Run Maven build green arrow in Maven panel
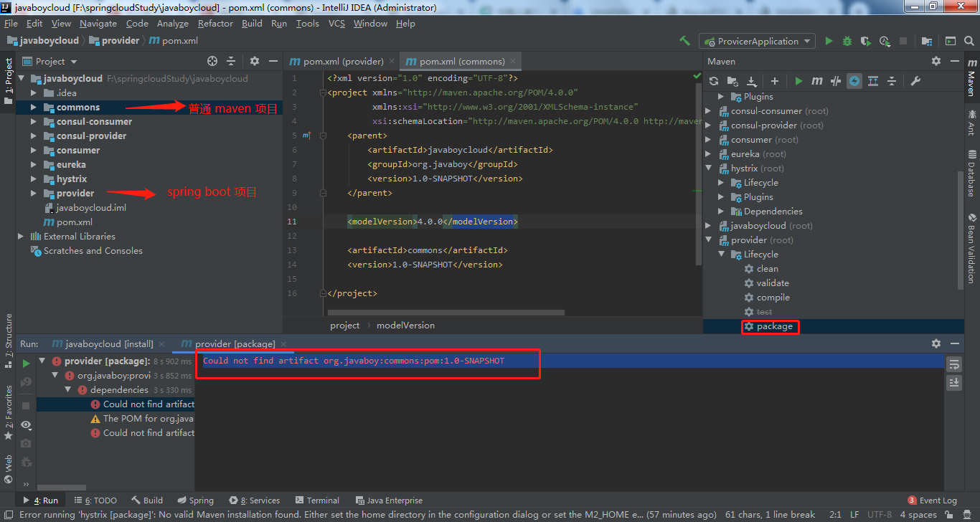 798,81
